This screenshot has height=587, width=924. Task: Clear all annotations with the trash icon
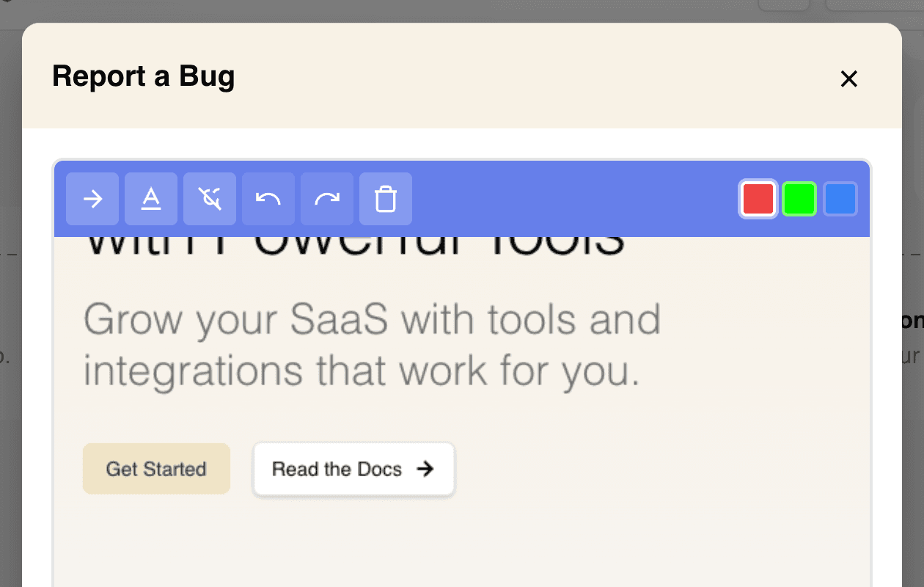pos(386,199)
